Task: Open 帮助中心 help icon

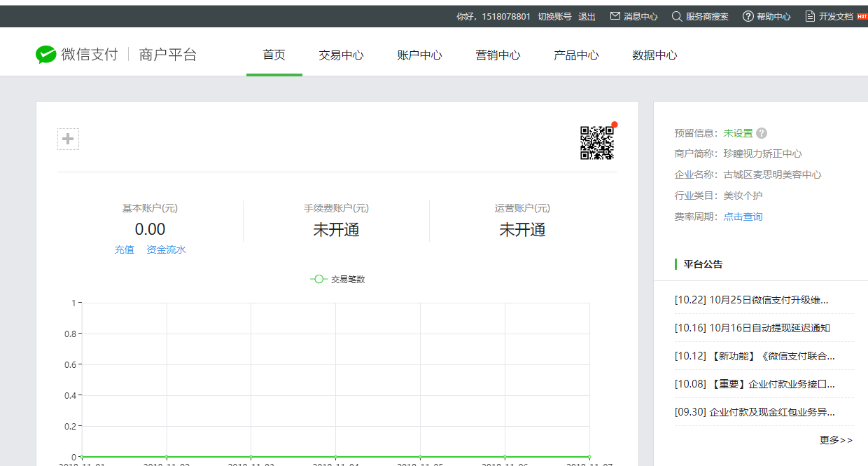Action: pyautogui.click(x=748, y=16)
